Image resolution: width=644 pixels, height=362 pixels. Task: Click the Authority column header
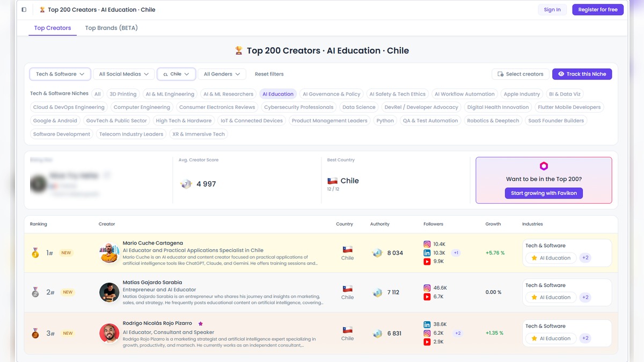[380, 224]
